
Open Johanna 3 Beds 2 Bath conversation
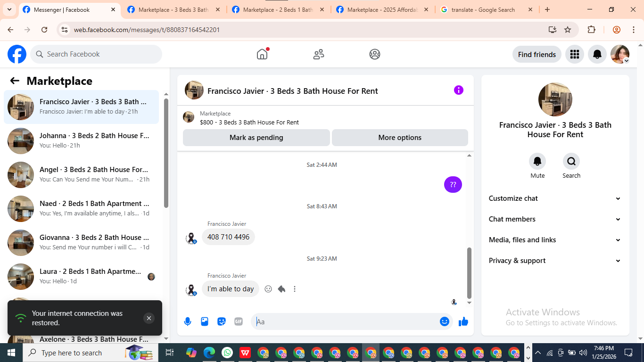point(81,141)
